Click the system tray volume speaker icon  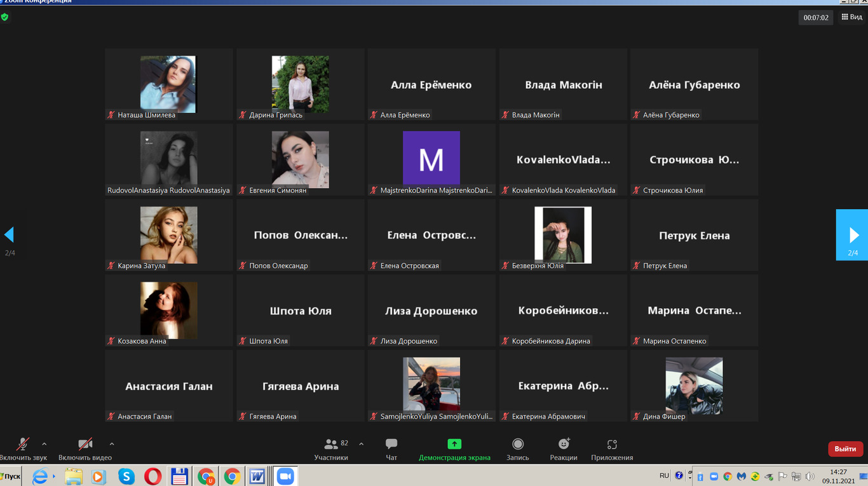pyautogui.click(x=810, y=476)
